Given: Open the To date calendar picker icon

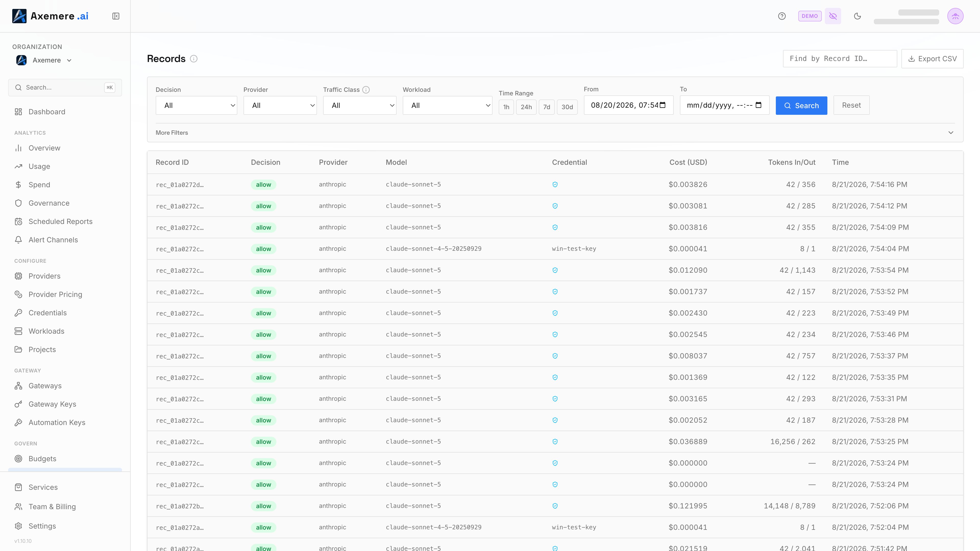Looking at the screenshot, I should (758, 105).
